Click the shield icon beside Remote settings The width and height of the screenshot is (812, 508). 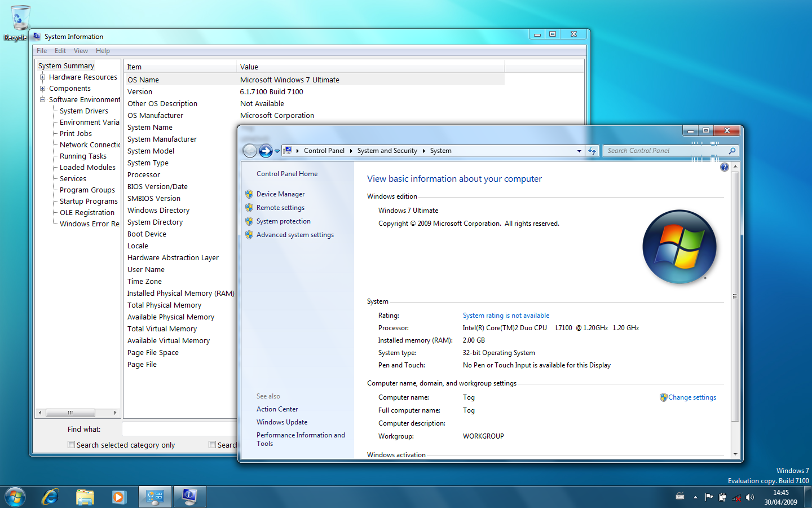(x=249, y=207)
